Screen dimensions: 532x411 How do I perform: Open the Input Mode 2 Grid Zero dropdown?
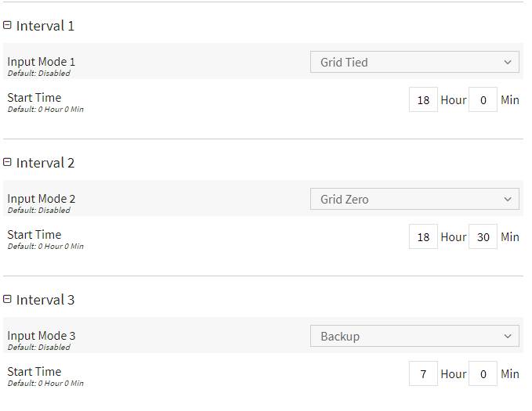point(414,199)
